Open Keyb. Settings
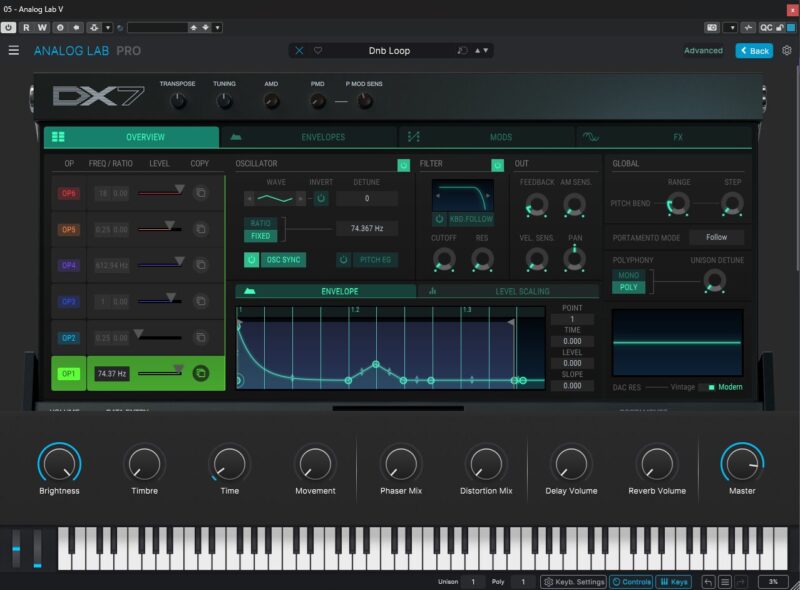The image size is (800, 590). pyautogui.click(x=573, y=582)
